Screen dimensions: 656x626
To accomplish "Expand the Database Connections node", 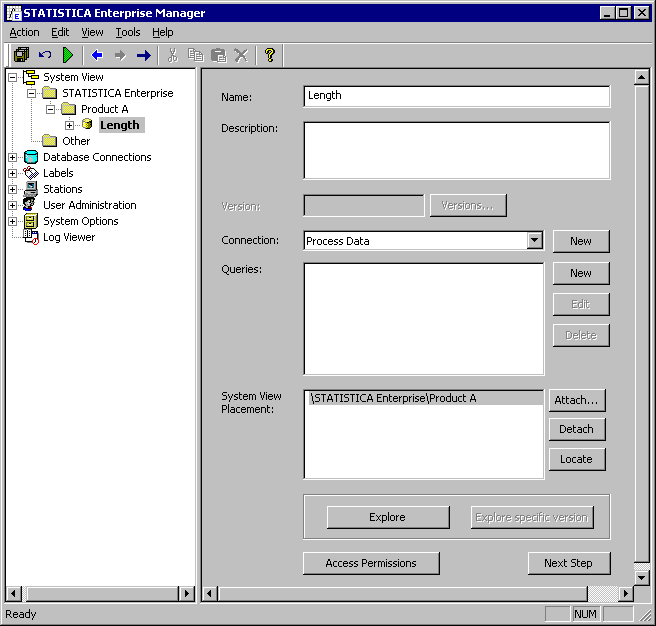I will tap(12, 157).
